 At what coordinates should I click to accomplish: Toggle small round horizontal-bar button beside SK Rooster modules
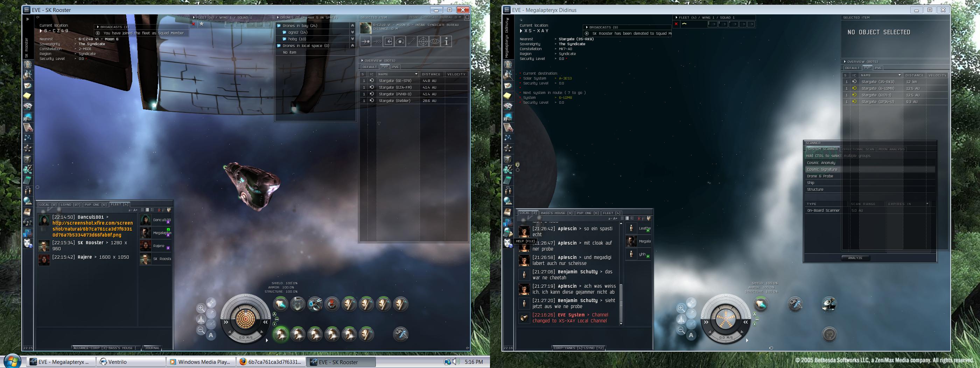tap(277, 319)
